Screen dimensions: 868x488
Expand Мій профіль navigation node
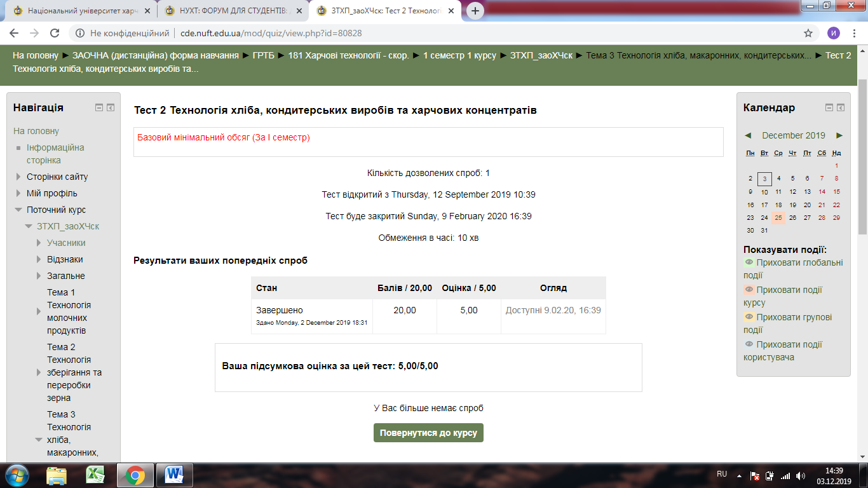[x=18, y=193]
